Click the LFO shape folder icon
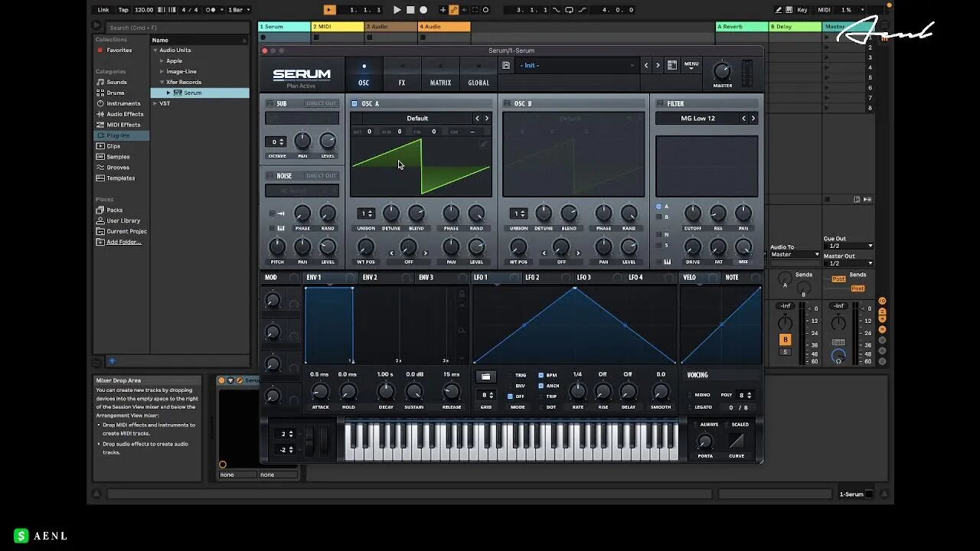 [x=485, y=377]
